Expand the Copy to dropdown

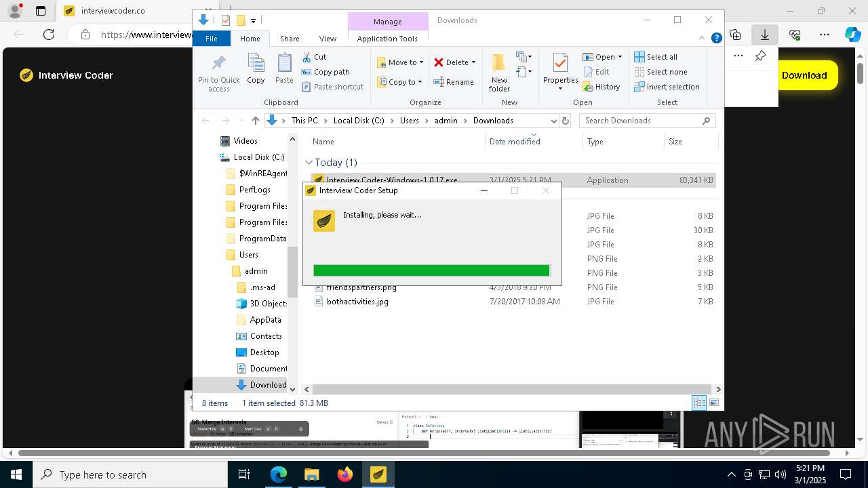pos(420,82)
